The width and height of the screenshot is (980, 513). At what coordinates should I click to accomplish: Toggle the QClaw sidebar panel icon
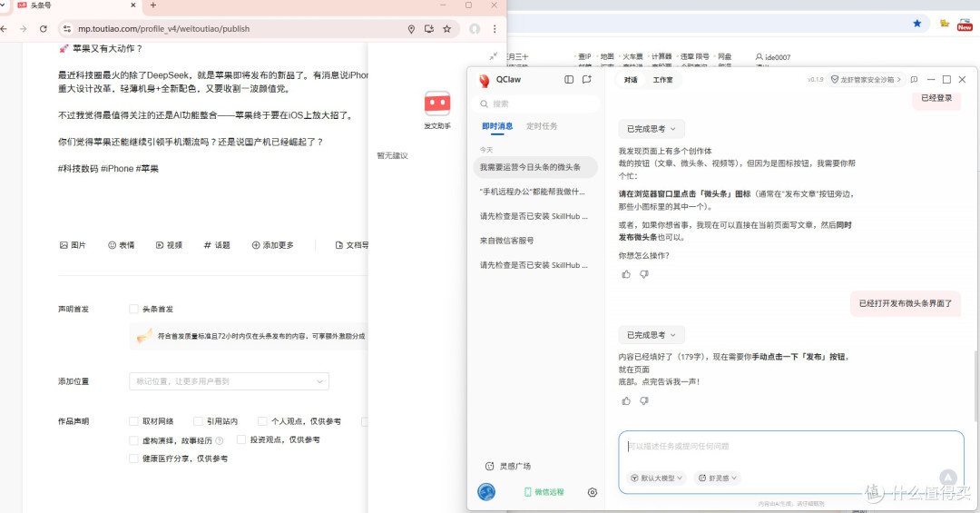569,80
